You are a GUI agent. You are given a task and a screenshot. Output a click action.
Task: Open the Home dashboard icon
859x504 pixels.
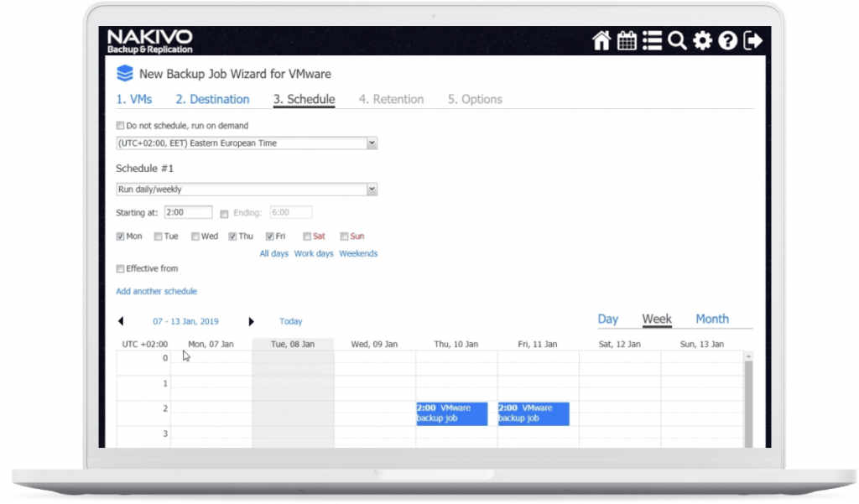pyautogui.click(x=601, y=40)
